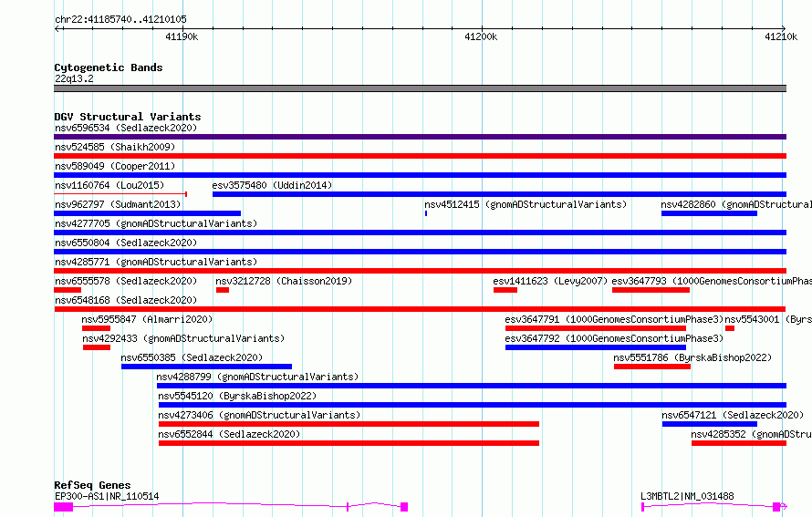Click nsv3212728 (Chaisson2019) label
Screen dimensions: 812x517
[x=284, y=281]
